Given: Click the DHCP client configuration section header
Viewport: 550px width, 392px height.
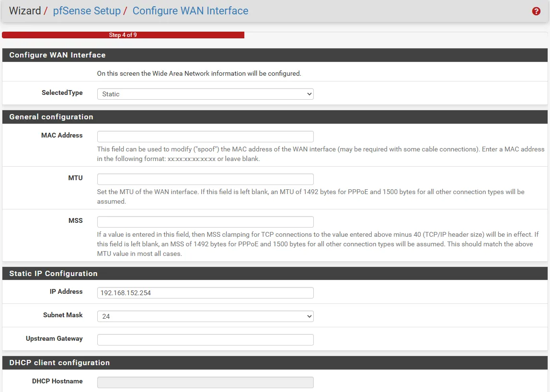Looking at the screenshot, I should tap(275, 362).
